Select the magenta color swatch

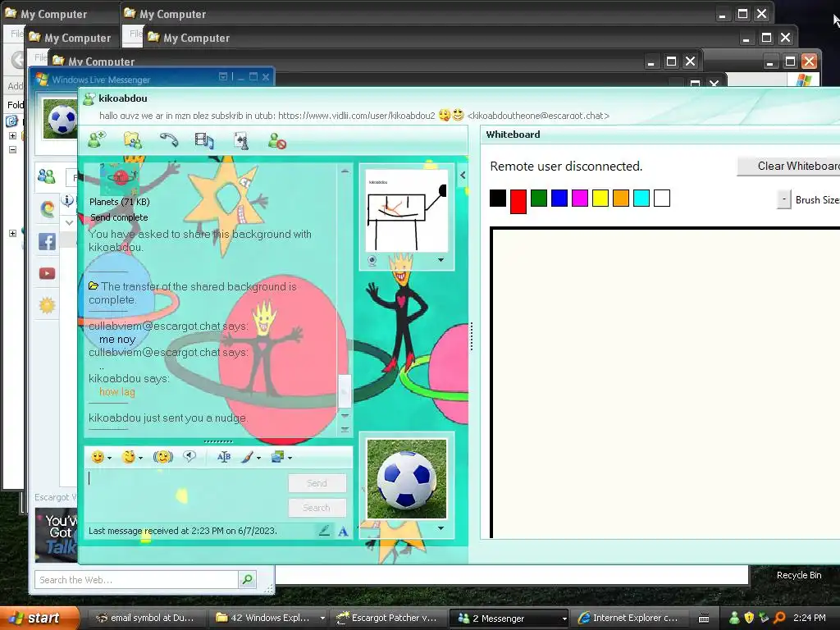click(x=580, y=199)
